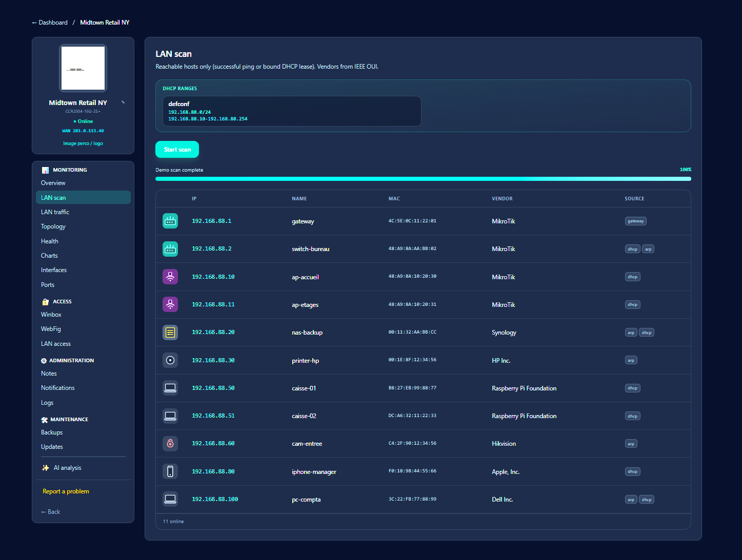742x560 pixels.
Task: Click the Start scan button
Action: tap(177, 150)
